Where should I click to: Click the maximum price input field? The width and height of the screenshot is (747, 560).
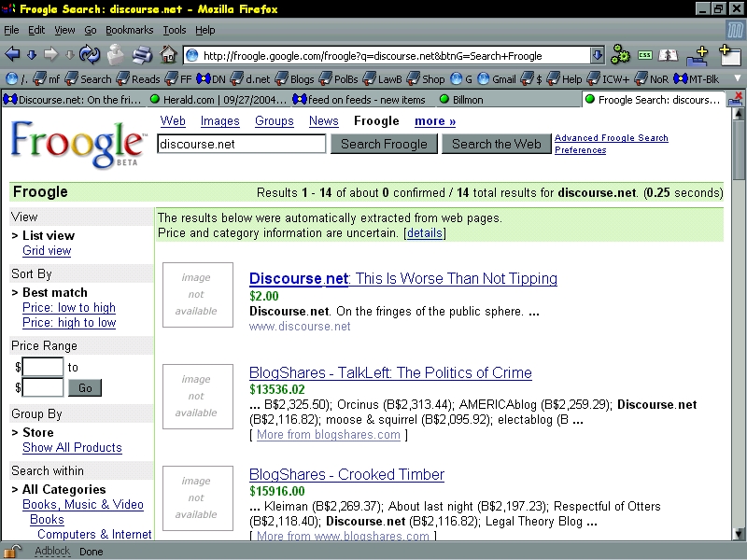point(43,387)
